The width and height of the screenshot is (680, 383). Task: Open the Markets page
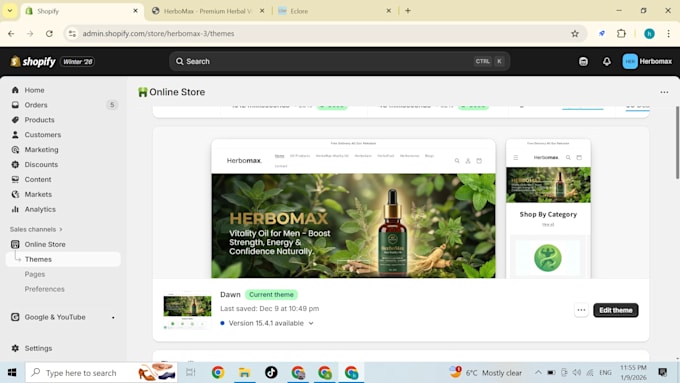(x=38, y=194)
